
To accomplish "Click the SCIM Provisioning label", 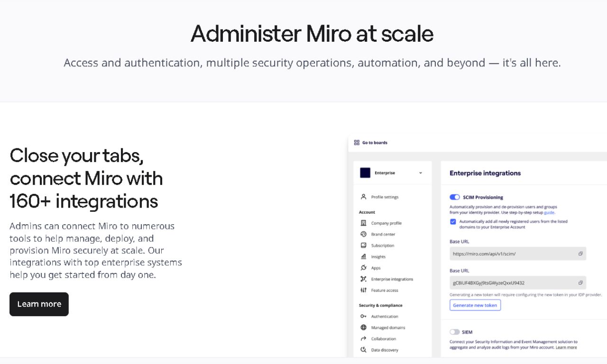I will pos(483,197).
